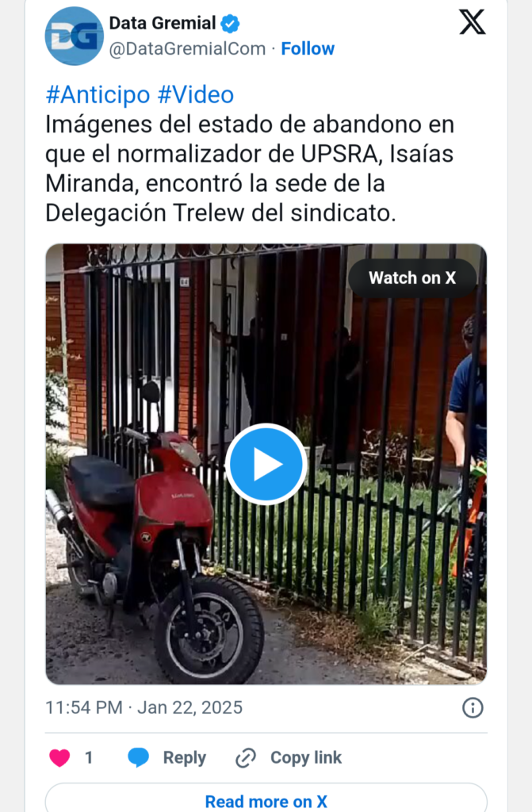The height and width of the screenshot is (812, 532).
Task: Click the Watch on X button
Action: click(x=412, y=278)
